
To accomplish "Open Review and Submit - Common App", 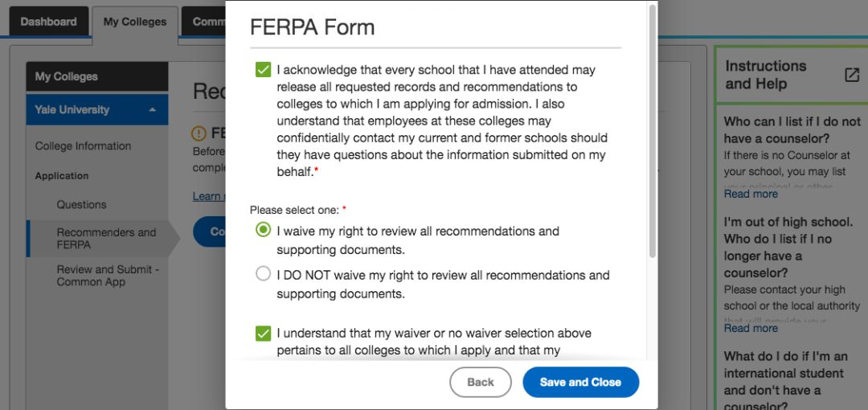I will [108, 276].
